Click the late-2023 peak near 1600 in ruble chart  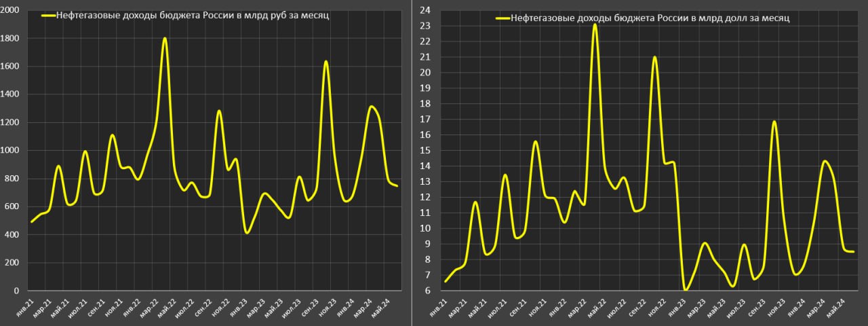pos(326,62)
